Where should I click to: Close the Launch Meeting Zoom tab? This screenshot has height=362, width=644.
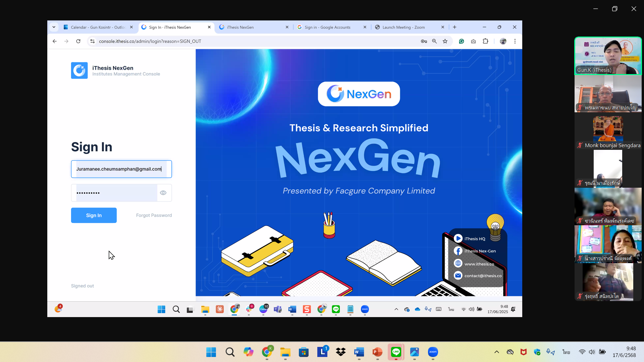tap(443, 27)
